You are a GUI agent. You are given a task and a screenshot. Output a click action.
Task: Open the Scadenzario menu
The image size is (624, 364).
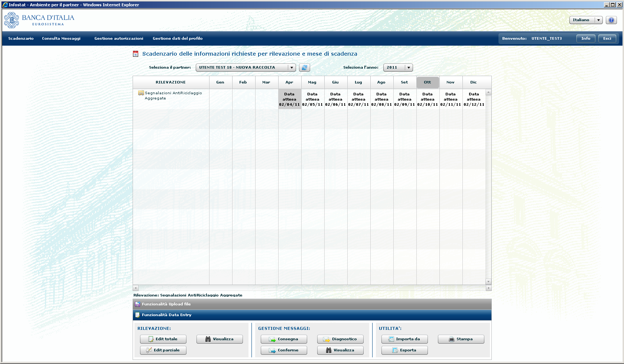[21, 39]
